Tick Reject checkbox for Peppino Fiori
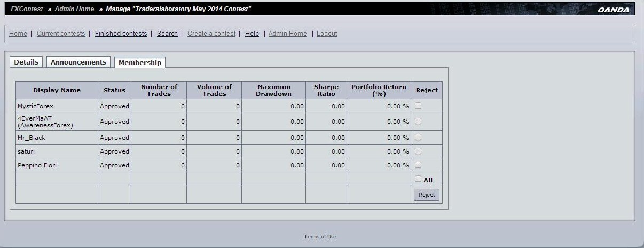The image size is (644, 248). [418, 165]
